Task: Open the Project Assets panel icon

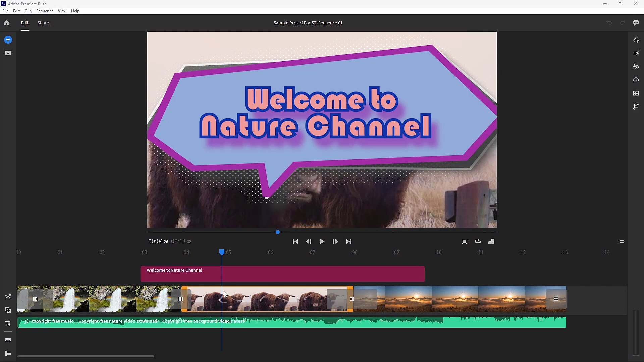Action: click(x=8, y=53)
